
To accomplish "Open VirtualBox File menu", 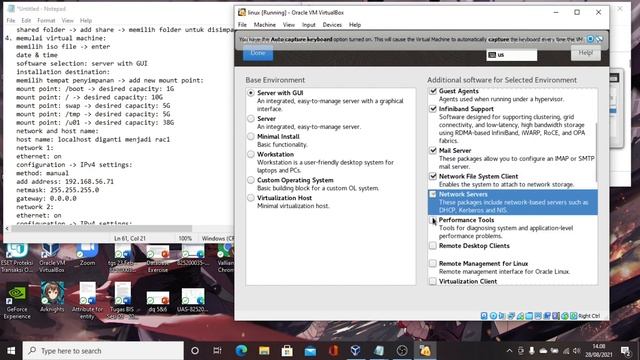I will click(x=242, y=25).
